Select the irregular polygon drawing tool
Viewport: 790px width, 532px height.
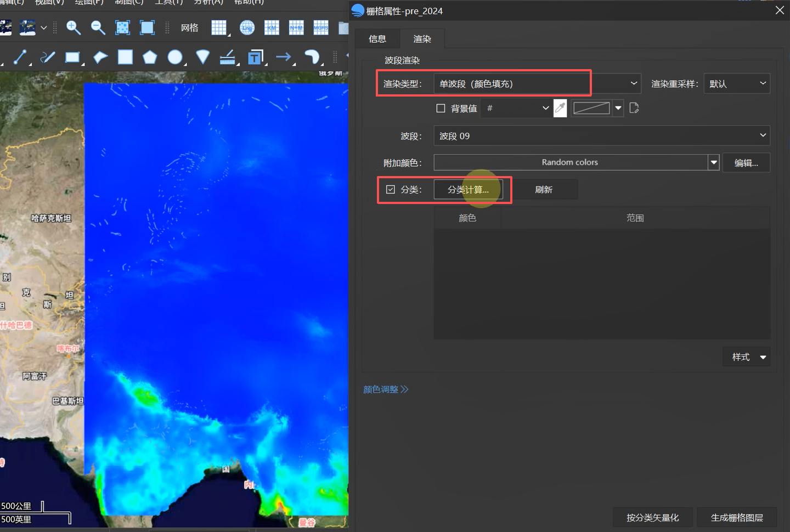(100, 57)
